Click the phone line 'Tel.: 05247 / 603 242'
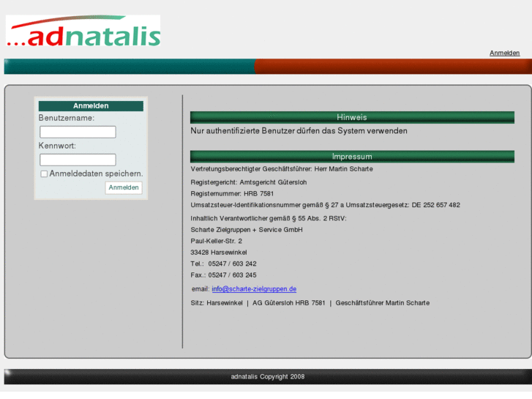Viewport: 532px width, 399px height. pyautogui.click(x=224, y=264)
